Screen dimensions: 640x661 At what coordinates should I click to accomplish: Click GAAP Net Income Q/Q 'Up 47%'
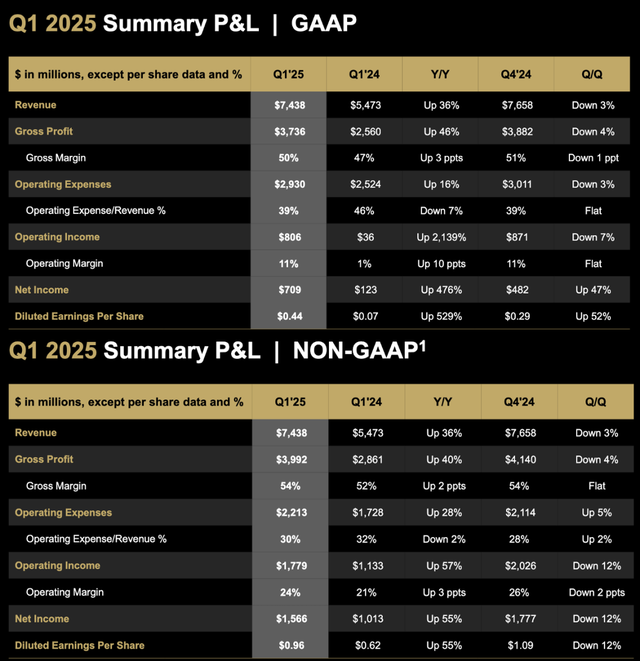(x=595, y=290)
